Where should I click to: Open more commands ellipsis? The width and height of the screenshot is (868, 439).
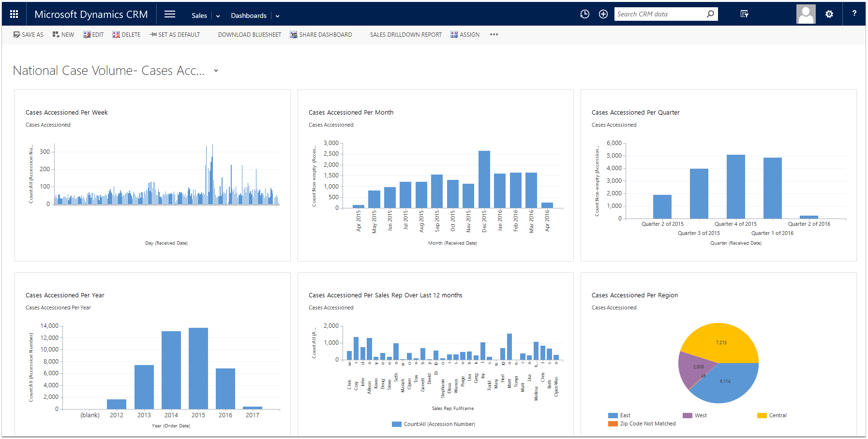pos(494,35)
